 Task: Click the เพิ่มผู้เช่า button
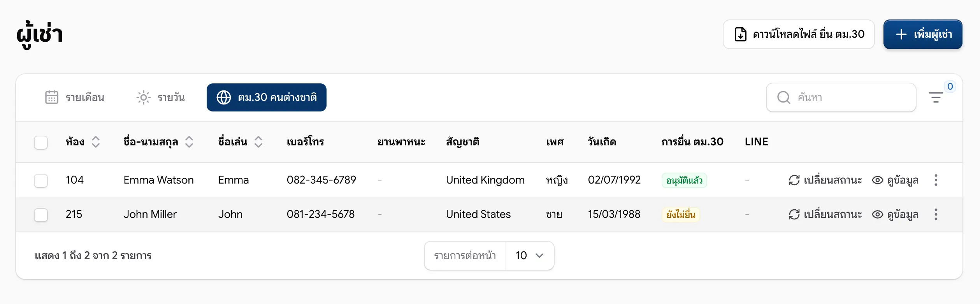pos(923,34)
